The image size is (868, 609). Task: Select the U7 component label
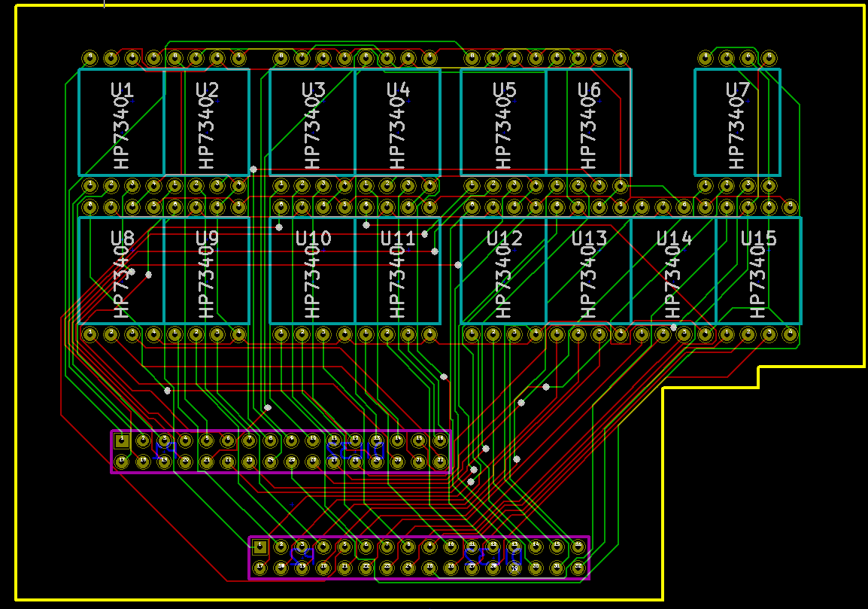(x=737, y=90)
